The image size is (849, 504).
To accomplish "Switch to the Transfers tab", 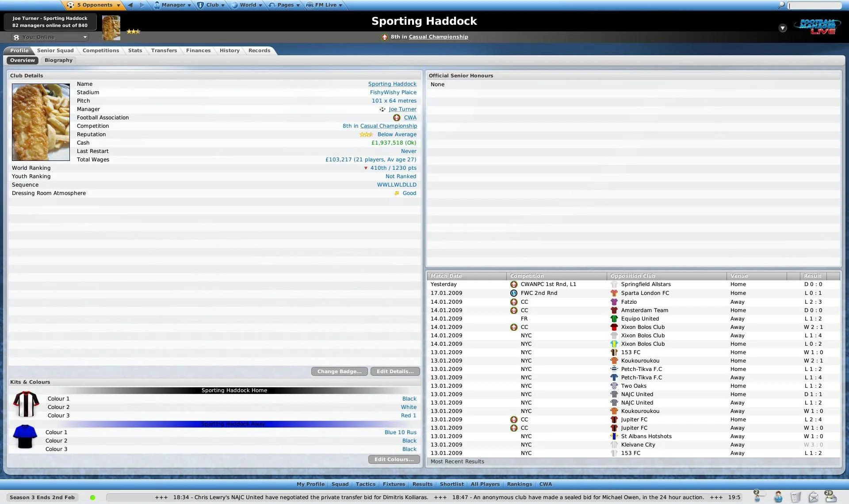I will pos(164,50).
